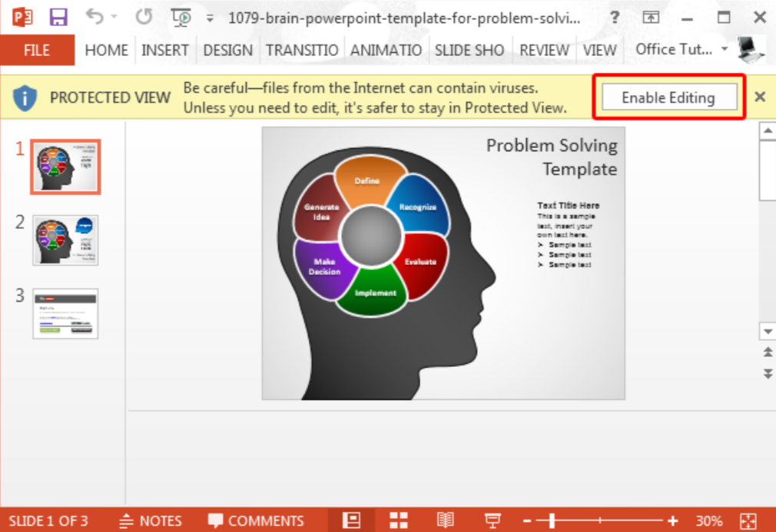
Task: Open Ribbon Display Options icon
Action: (x=651, y=18)
